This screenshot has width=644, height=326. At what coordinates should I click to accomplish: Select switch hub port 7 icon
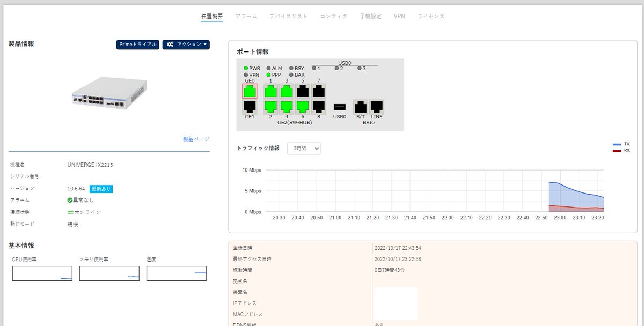click(x=319, y=91)
